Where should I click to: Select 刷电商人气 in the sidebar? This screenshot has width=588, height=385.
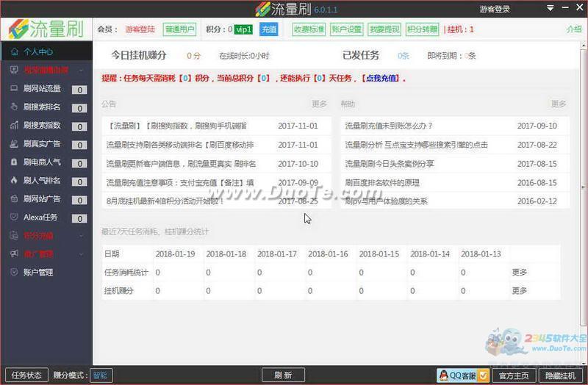coord(42,162)
